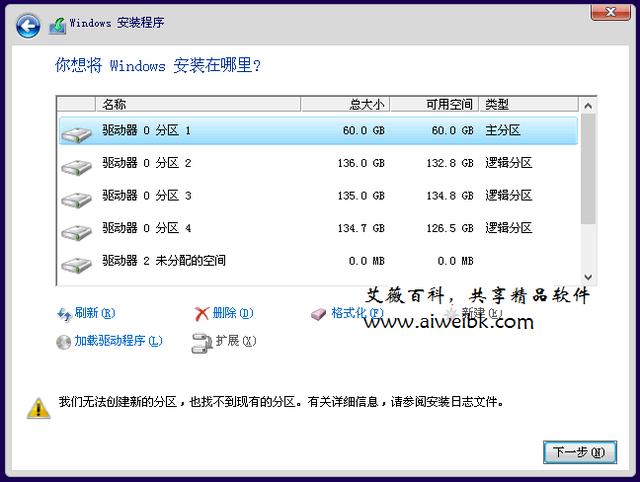This screenshot has height=482, width=640.
Task: Click drive icon for 驱动器 0 分区 4
Action: pyautogui.click(x=76, y=232)
